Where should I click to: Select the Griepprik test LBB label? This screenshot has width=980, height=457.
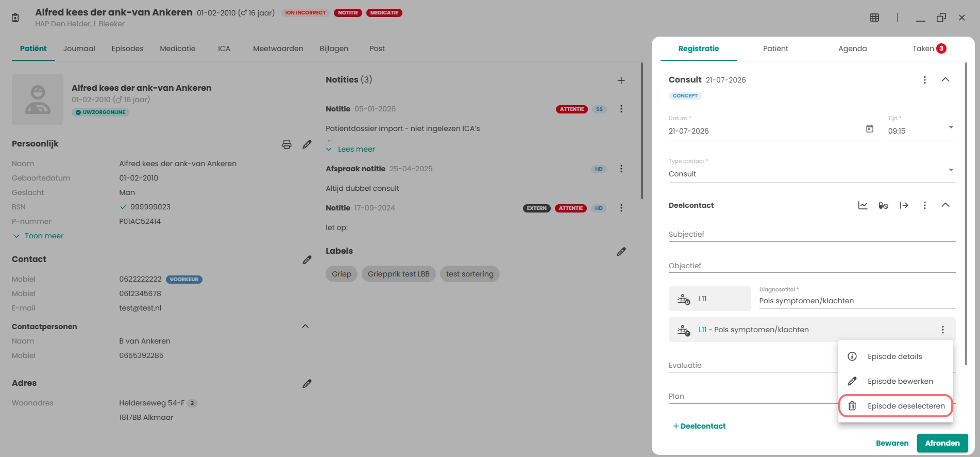(399, 274)
